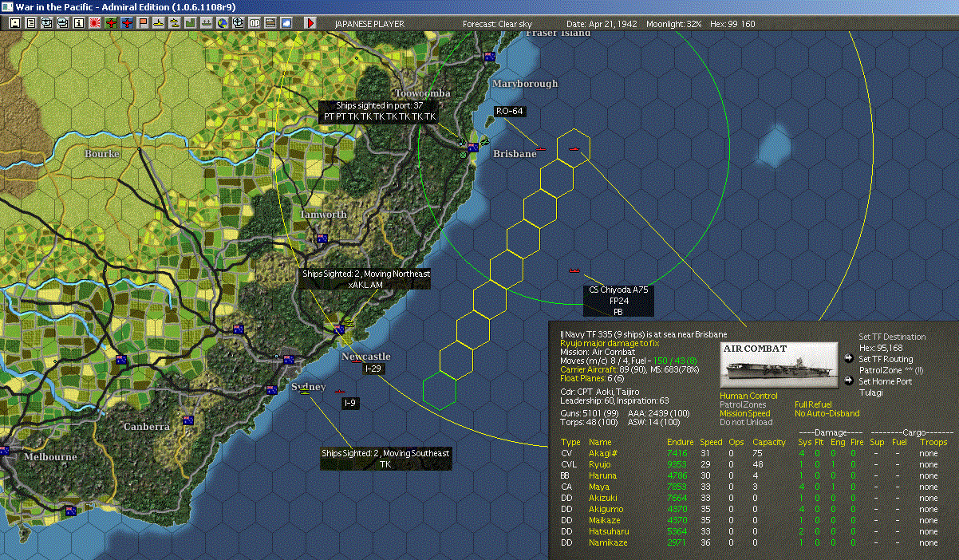Click the Japanese rising sun flag icon
959x560 pixels.
click(95, 23)
